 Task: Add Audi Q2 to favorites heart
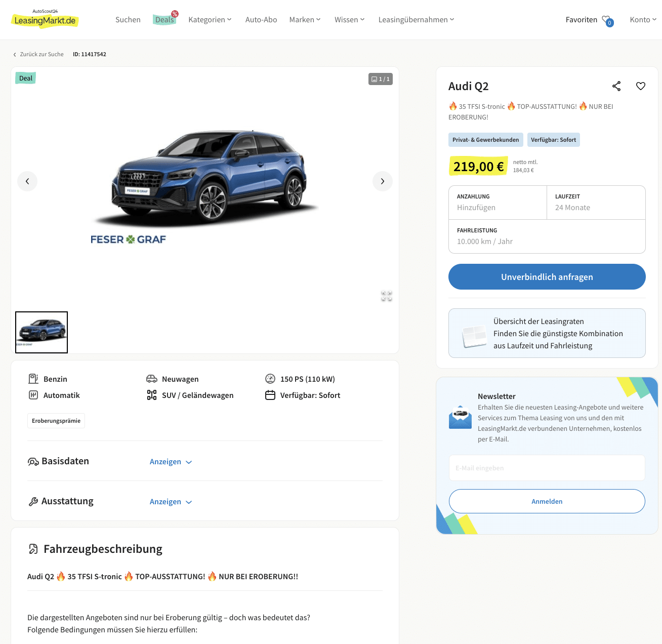coord(641,86)
